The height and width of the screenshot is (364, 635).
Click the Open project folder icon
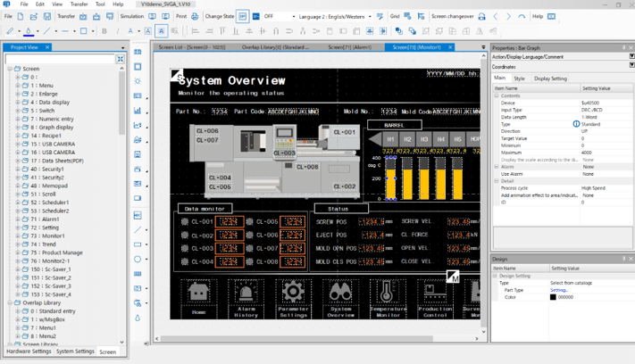34,17
